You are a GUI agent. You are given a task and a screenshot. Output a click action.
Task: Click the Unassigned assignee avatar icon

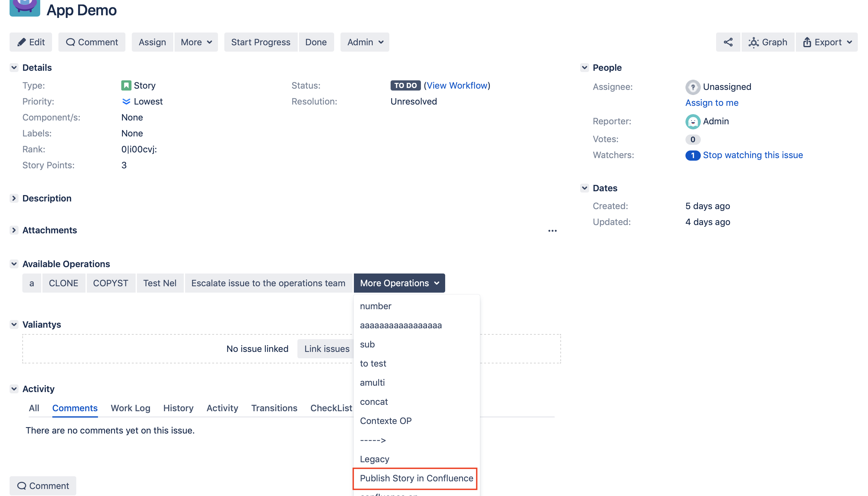click(692, 87)
